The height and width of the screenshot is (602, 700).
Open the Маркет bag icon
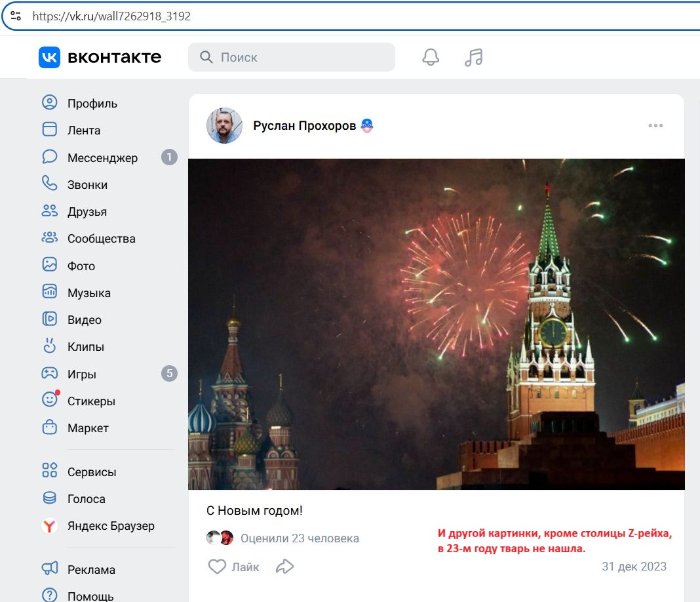click(50, 427)
